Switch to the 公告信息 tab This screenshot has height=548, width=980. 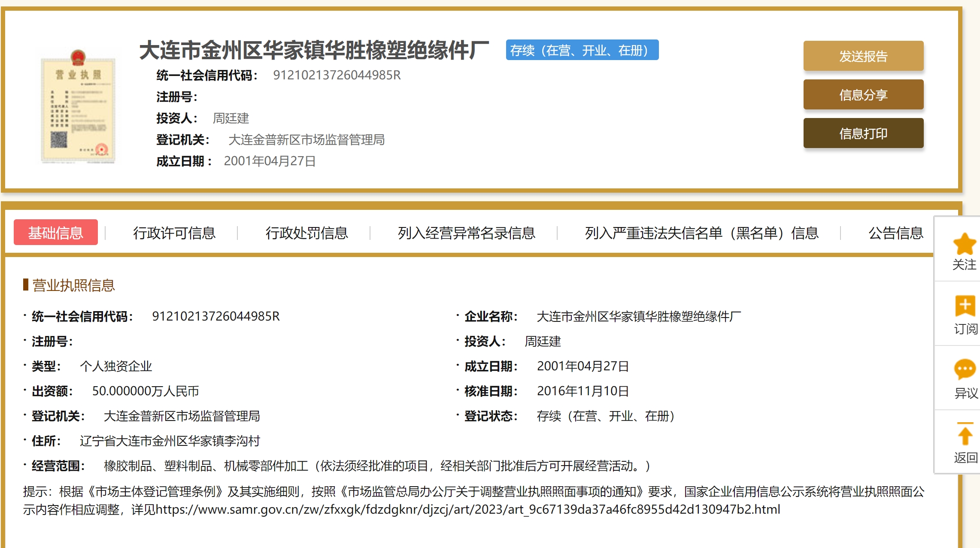point(895,233)
